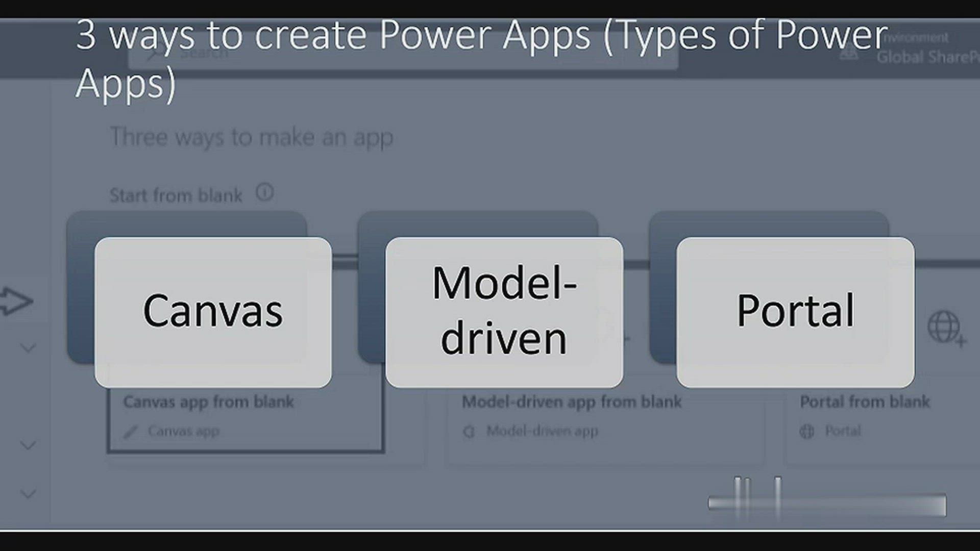980x551 pixels.
Task: Click the environment icon in the header
Action: (x=849, y=53)
